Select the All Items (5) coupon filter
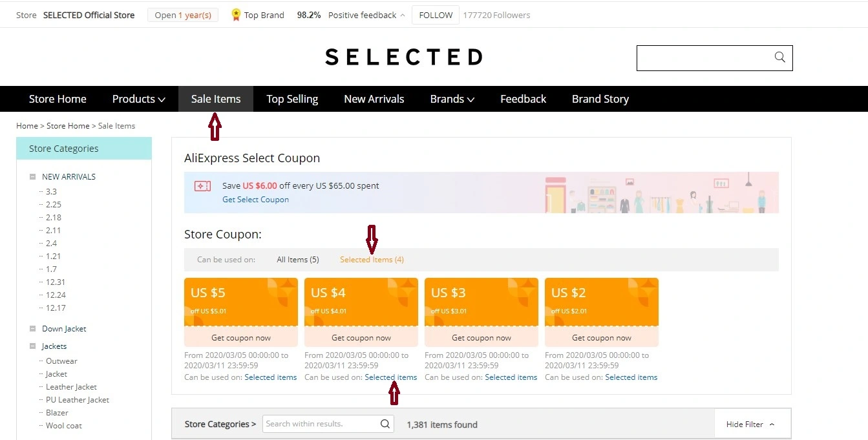Viewport: 868px width, 440px height. (298, 260)
